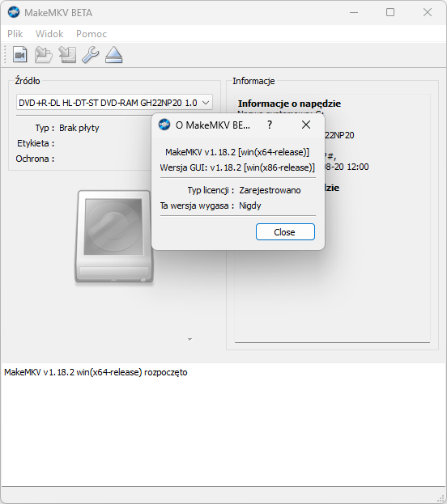Click the MakeMKV logo in the main title bar

coord(14,12)
